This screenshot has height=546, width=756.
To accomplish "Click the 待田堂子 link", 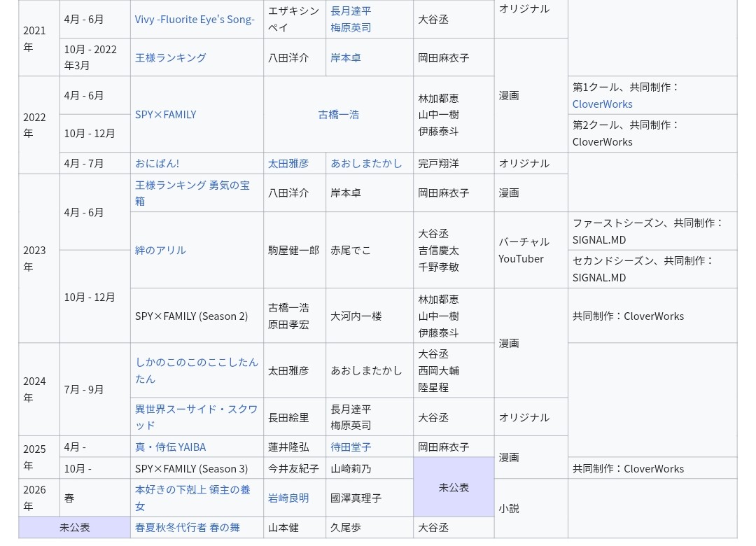I will 351,447.
